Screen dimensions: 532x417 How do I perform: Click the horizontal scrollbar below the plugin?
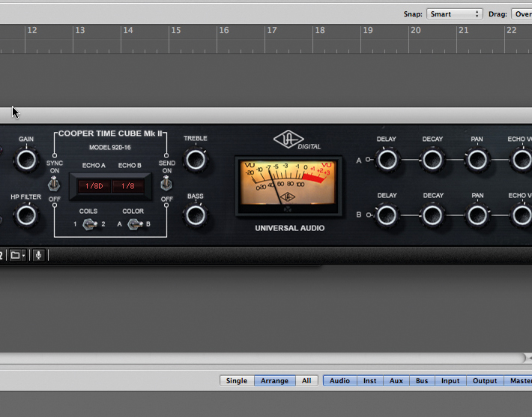(x=263, y=358)
